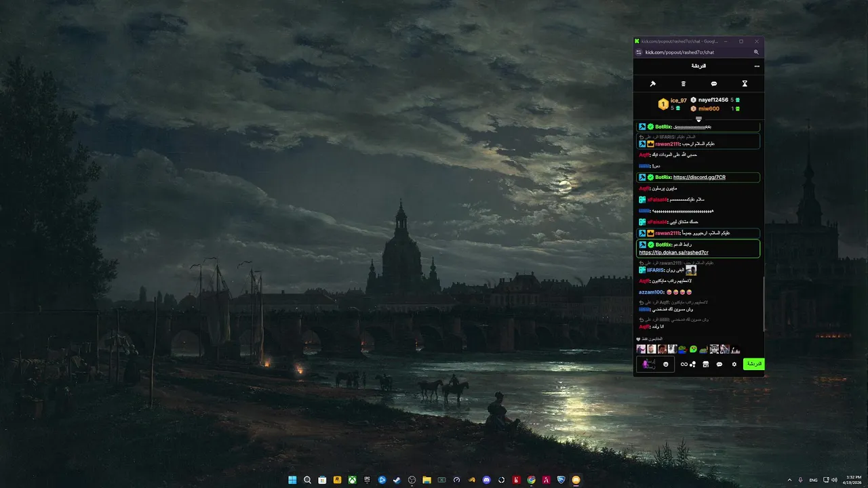Click the hourglass slow-mode icon
Image resolution: width=868 pixels, height=488 pixels.
745,84
